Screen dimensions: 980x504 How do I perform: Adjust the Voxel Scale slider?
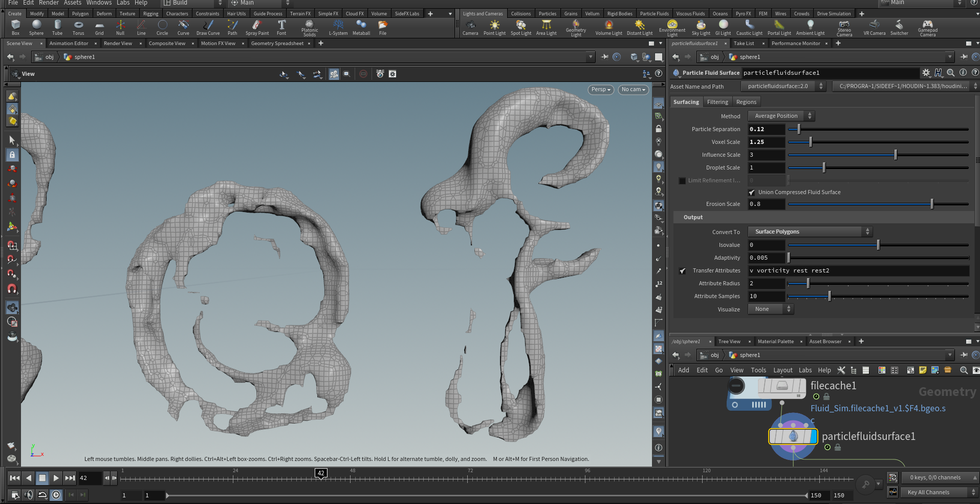tap(811, 142)
